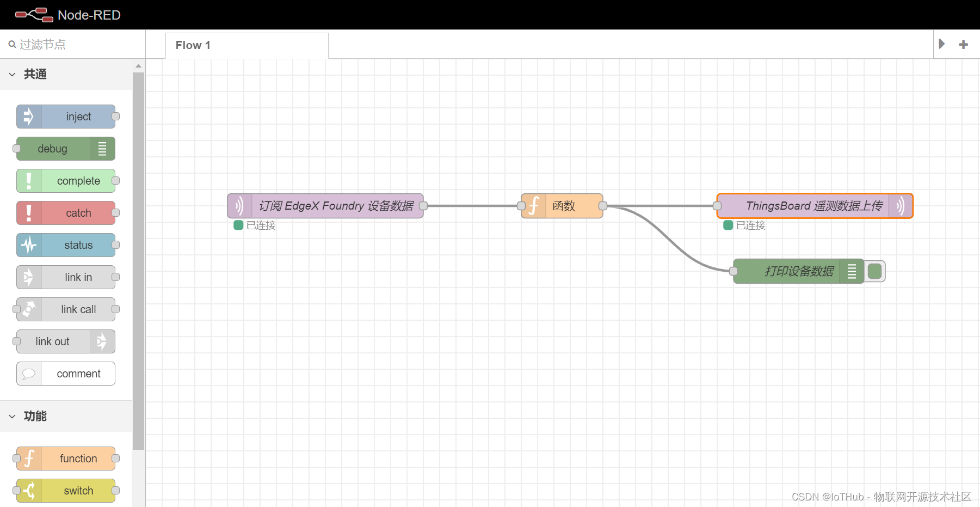
Task: Select the 函数 function node on canvas
Action: (562, 206)
